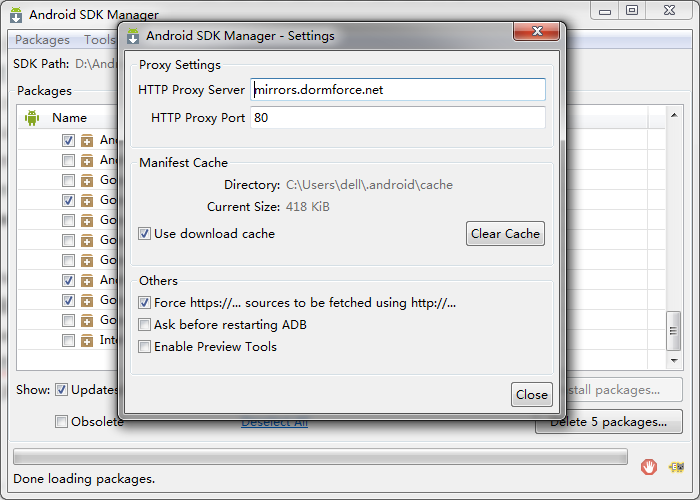The image size is (700, 500).
Task: Tick the 'Enable Preview Tools' checkbox
Action: (144, 346)
